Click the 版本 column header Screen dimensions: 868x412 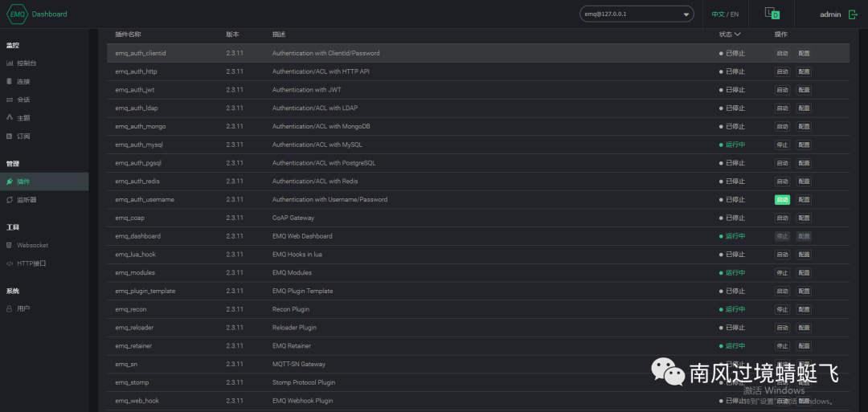click(232, 35)
